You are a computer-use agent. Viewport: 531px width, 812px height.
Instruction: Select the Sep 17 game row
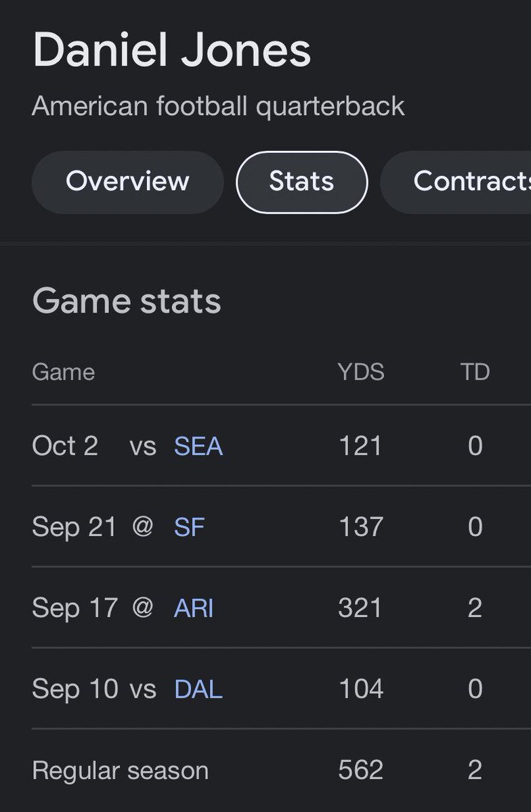click(x=281, y=608)
